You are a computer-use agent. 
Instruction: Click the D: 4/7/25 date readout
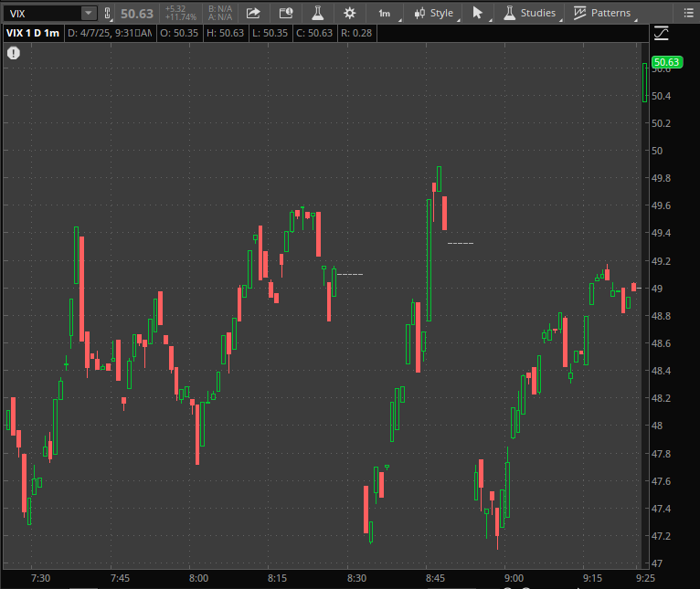click(x=110, y=33)
